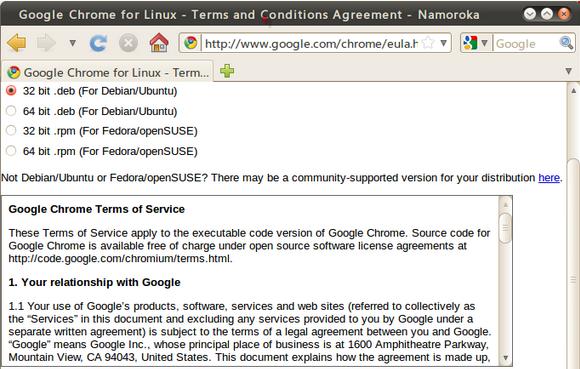
Task: Select the Google Chrome for Linux tab
Action: pyautogui.click(x=107, y=72)
